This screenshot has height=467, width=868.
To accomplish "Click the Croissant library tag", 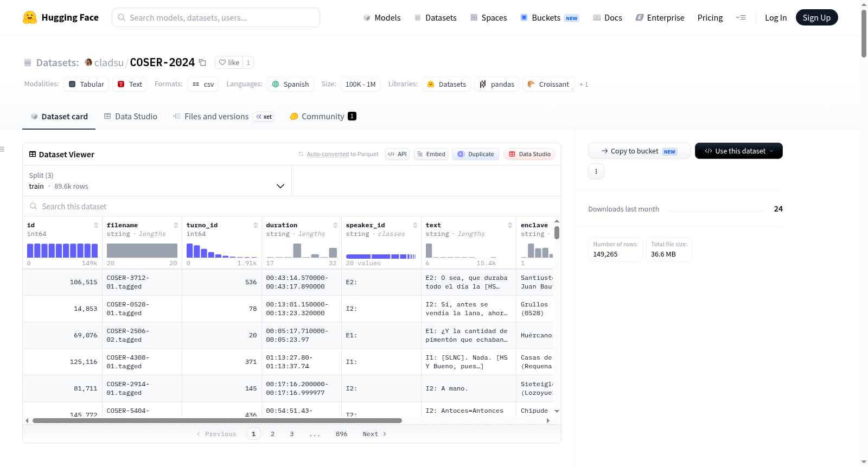I will tap(548, 84).
